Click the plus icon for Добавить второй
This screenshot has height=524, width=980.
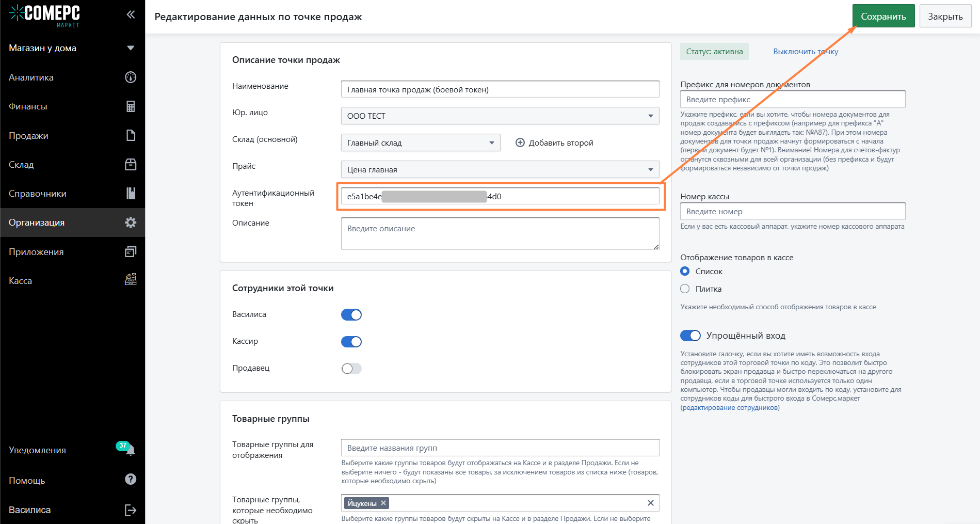520,142
